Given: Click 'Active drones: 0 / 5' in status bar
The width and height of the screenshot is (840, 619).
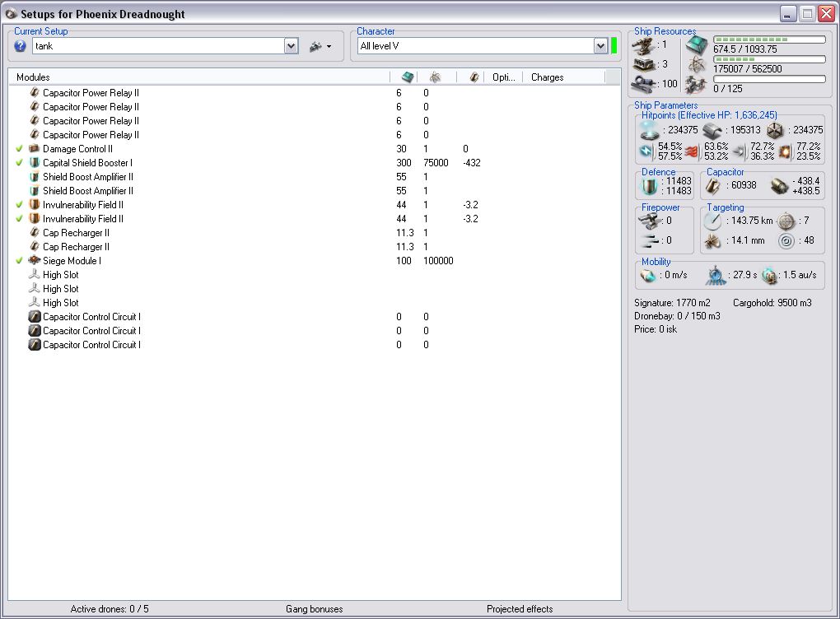Looking at the screenshot, I should 110,609.
